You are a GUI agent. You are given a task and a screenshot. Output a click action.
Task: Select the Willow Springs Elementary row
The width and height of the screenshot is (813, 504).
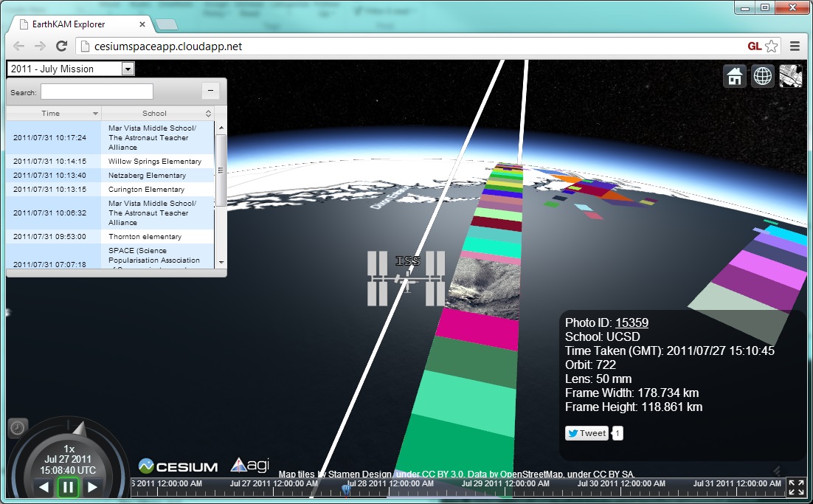[x=110, y=162]
